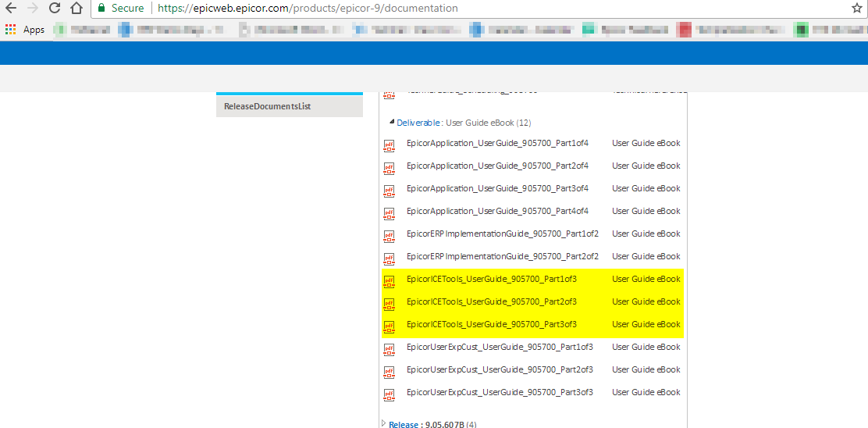Open EpicorApplication_UserGuide_905700_Part1of4 document
Screen dimensions: 868x428
[x=497, y=143]
